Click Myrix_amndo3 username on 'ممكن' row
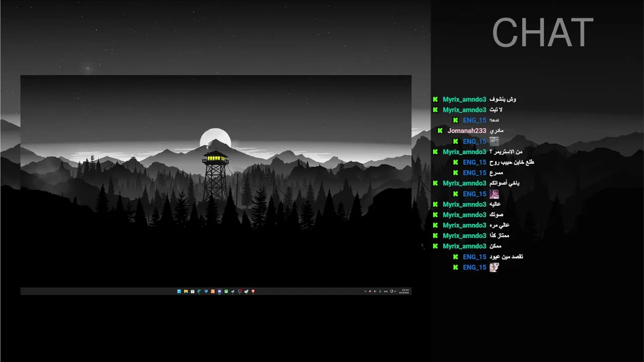644x362 pixels. coord(464,246)
